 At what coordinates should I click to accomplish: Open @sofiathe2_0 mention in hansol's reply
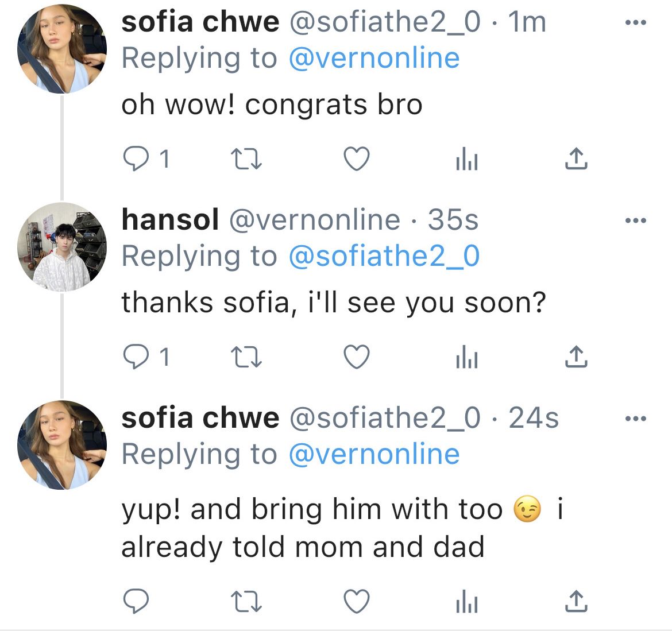pyautogui.click(x=384, y=256)
